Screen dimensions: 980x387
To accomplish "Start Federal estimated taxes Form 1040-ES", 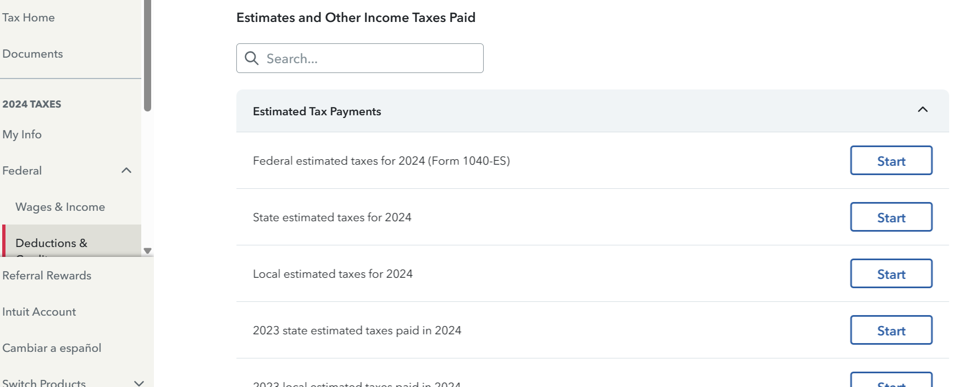I will (x=891, y=160).
